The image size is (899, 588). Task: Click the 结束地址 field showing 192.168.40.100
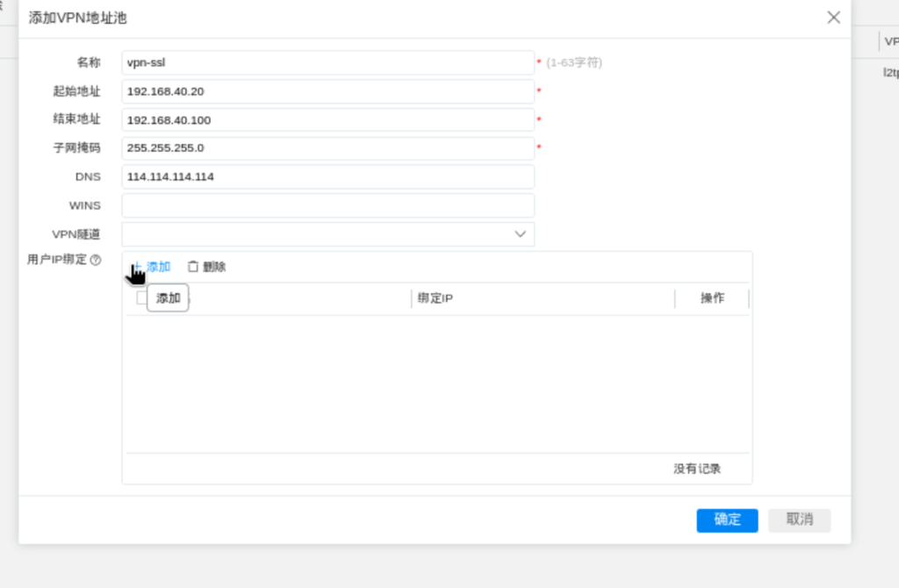click(327, 119)
